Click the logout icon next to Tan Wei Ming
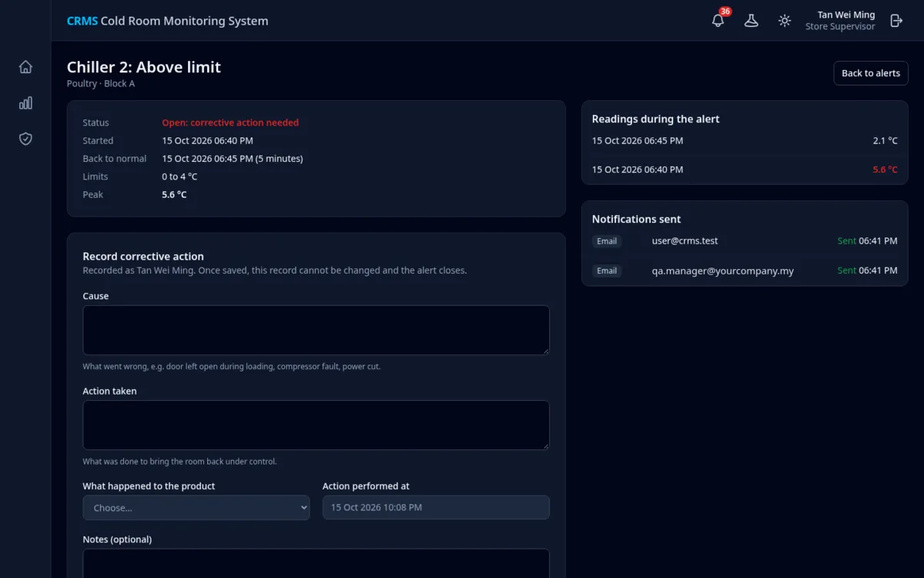The width and height of the screenshot is (924, 578). [896, 21]
